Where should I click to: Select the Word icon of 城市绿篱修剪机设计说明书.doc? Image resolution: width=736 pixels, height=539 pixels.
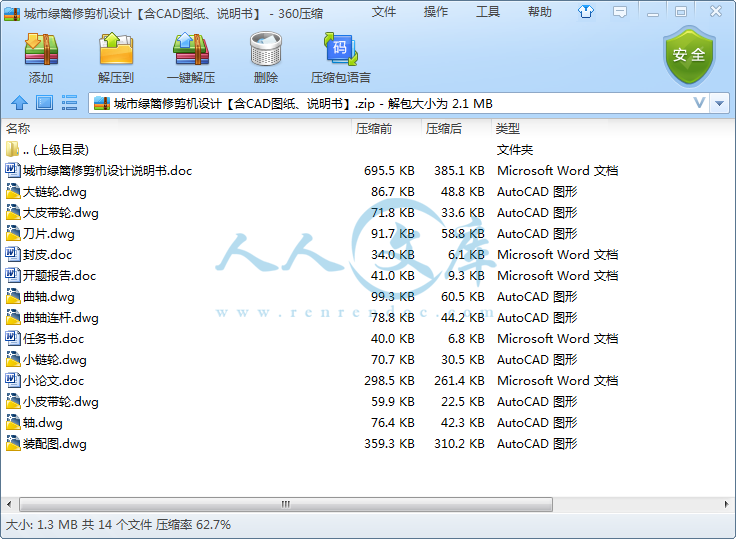(13, 170)
